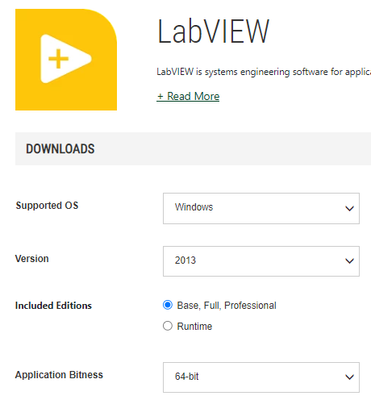The width and height of the screenshot is (371, 400).
Task: Open the Version dropdown showing 2013
Action: coord(261,261)
